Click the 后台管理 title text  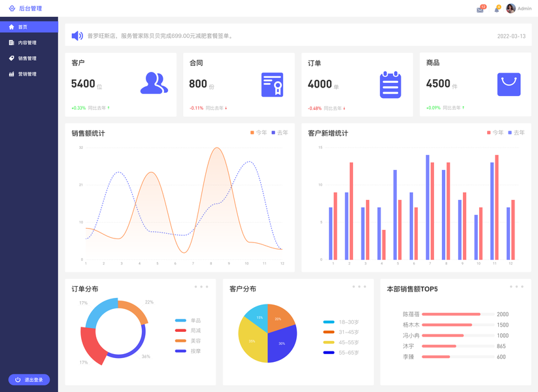point(31,8)
